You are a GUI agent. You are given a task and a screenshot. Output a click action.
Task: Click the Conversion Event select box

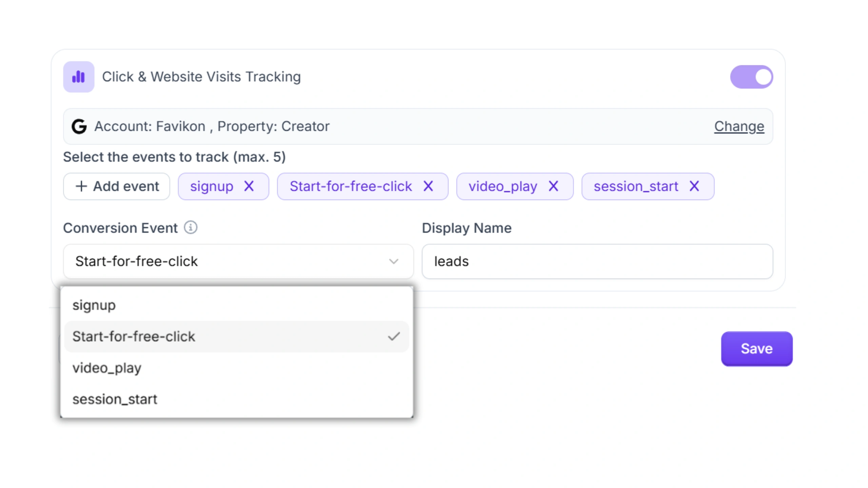tap(231, 261)
